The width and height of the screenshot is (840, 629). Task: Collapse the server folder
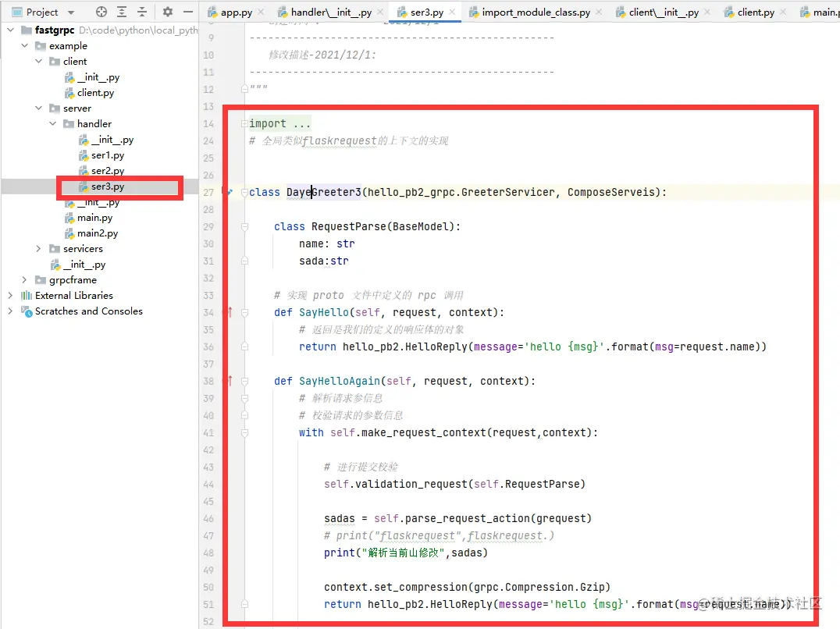(38, 108)
